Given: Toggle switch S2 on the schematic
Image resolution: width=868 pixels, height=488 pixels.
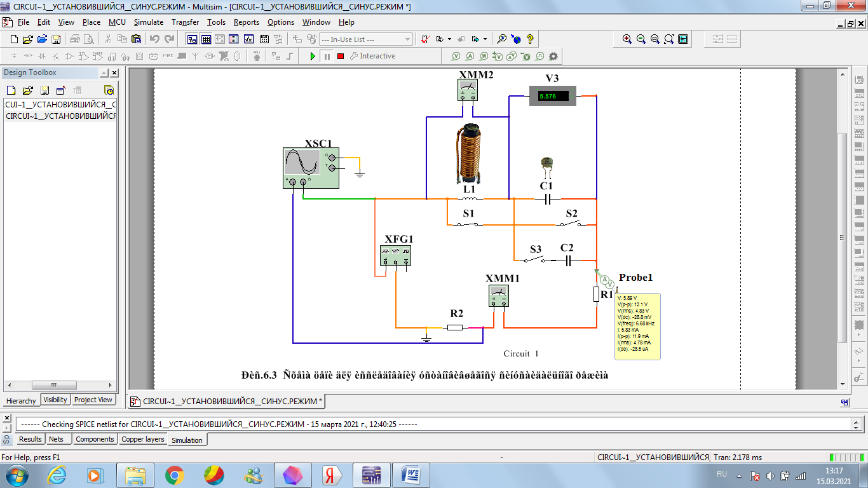Looking at the screenshot, I should 570,222.
